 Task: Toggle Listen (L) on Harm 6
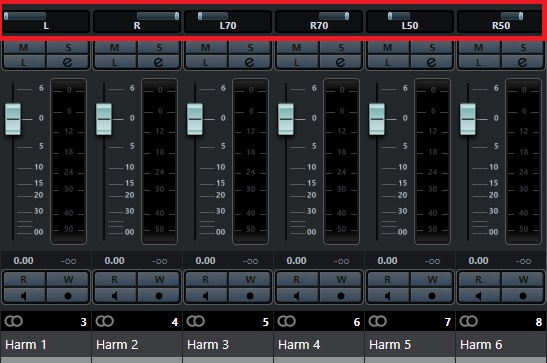pos(479,62)
